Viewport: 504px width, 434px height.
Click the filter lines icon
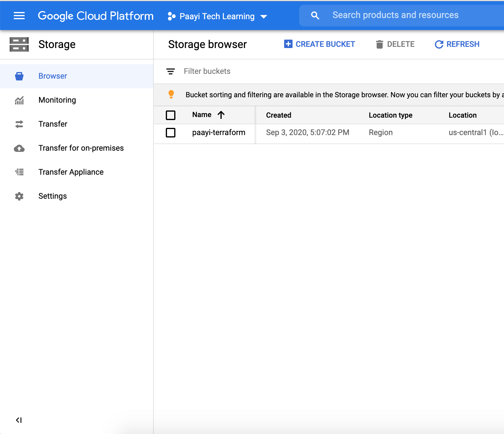(171, 71)
